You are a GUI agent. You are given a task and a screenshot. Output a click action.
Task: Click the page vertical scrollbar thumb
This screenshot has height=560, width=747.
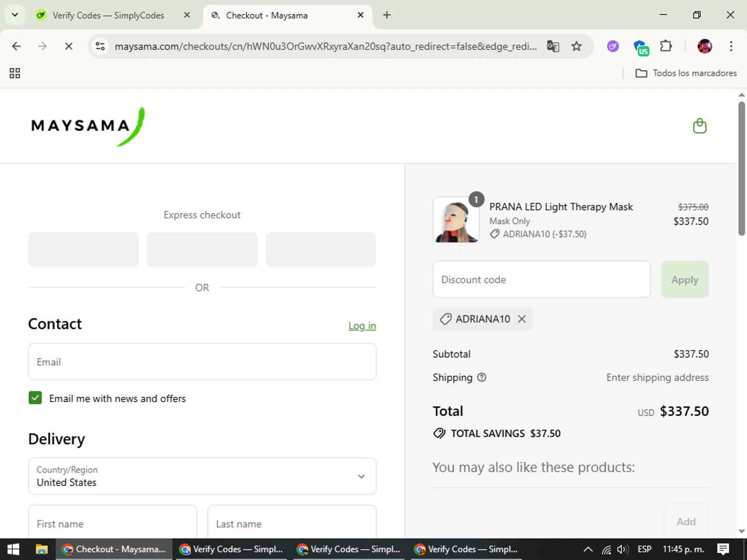coord(742,168)
